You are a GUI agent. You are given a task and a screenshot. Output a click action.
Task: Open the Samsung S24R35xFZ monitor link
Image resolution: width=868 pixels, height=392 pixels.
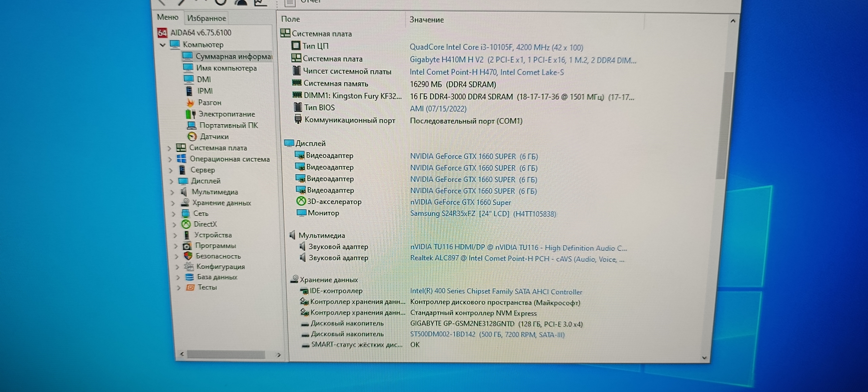(483, 214)
